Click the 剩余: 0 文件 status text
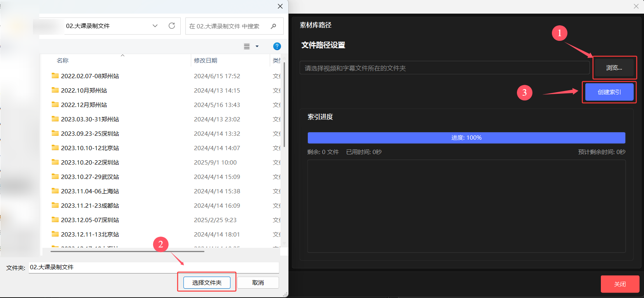Viewport: 644px width, 298px height. tap(323, 152)
